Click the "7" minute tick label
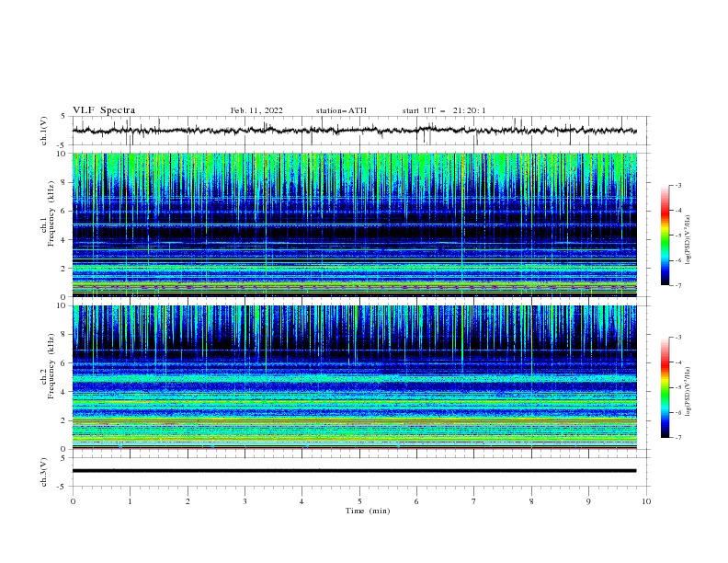Image resolution: width=728 pixels, height=563 pixels. [x=474, y=501]
